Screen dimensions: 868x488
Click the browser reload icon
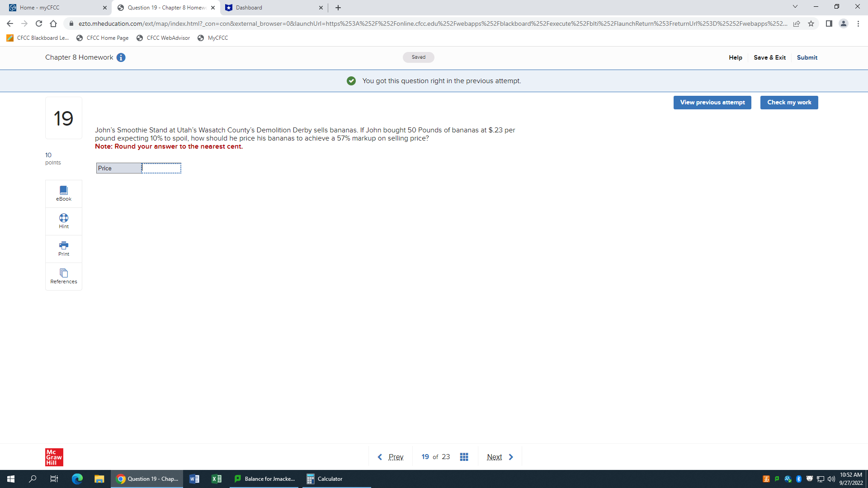coord(39,23)
